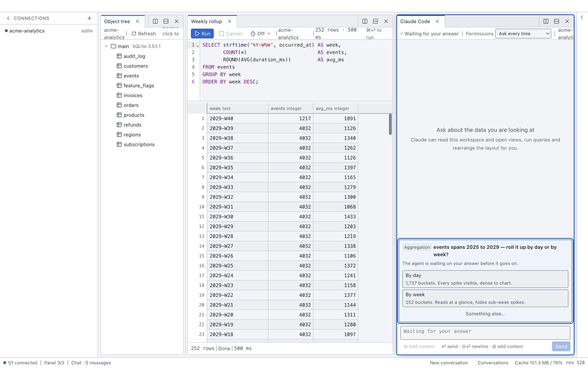Click the events integer column header
The image size is (588, 368).
point(291,108)
